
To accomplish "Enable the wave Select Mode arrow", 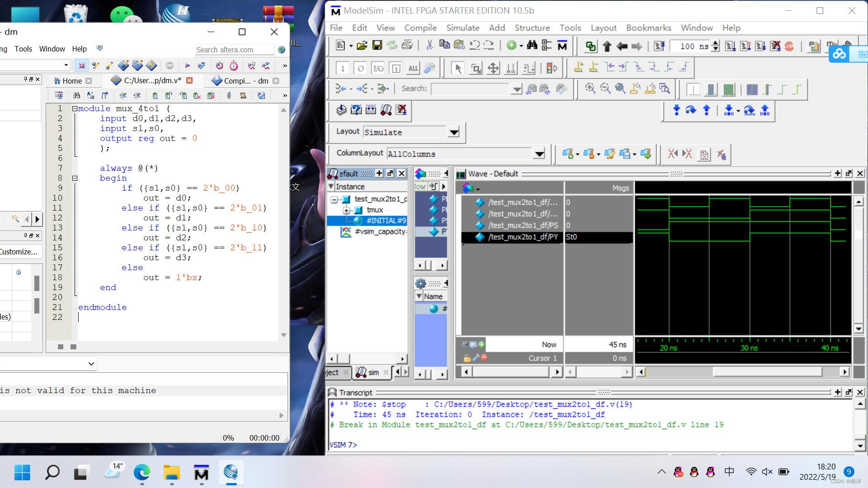I will coord(458,68).
